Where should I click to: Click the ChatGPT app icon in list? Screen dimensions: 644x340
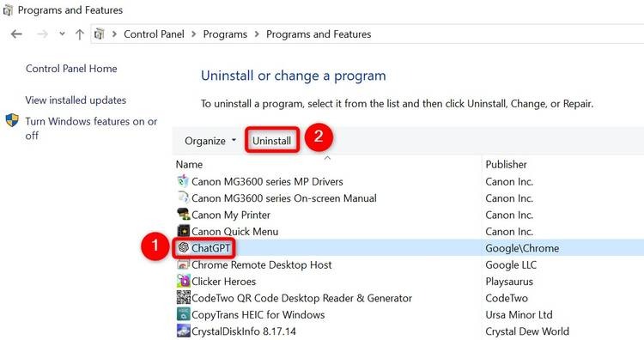pyautogui.click(x=184, y=247)
